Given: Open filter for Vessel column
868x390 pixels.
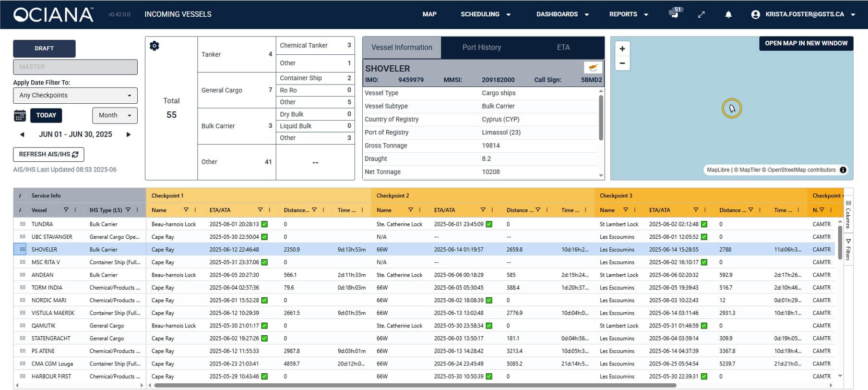Looking at the screenshot, I should pyautogui.click(x=66, y=210).
